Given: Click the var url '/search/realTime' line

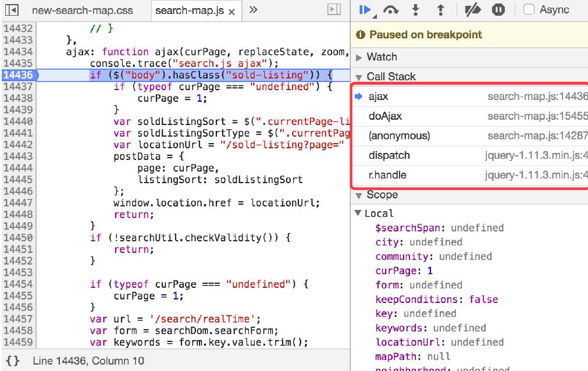Looking at the screenshot, I should coord(175,319).
